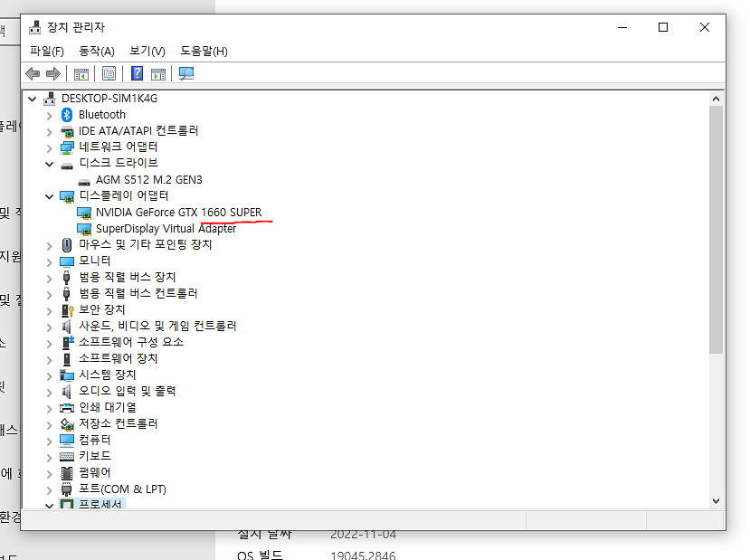Click the SuperDisplay Virtual Adapter icon
The image size is (750, 560).
(84, 229)
